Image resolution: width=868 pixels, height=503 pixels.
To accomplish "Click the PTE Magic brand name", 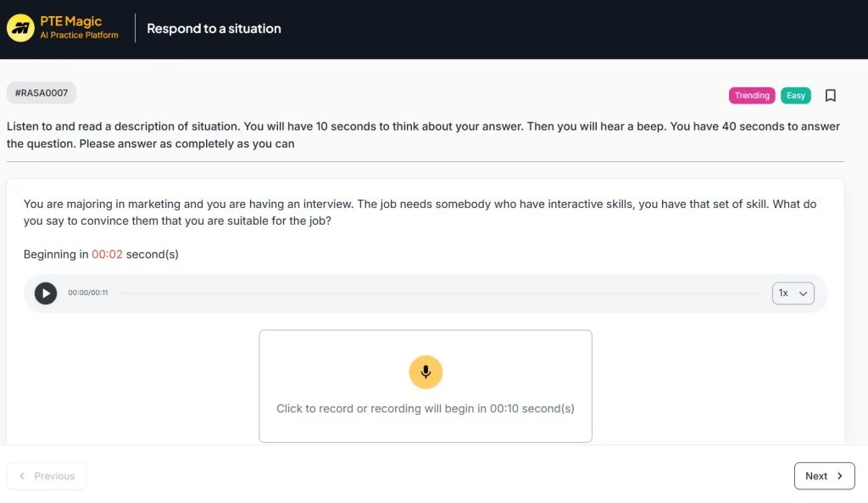I will click(x=71, y=21).
